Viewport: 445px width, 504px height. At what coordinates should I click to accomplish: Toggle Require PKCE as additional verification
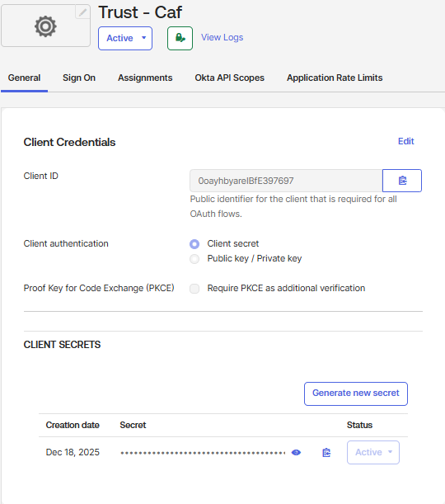click(194, 289)
